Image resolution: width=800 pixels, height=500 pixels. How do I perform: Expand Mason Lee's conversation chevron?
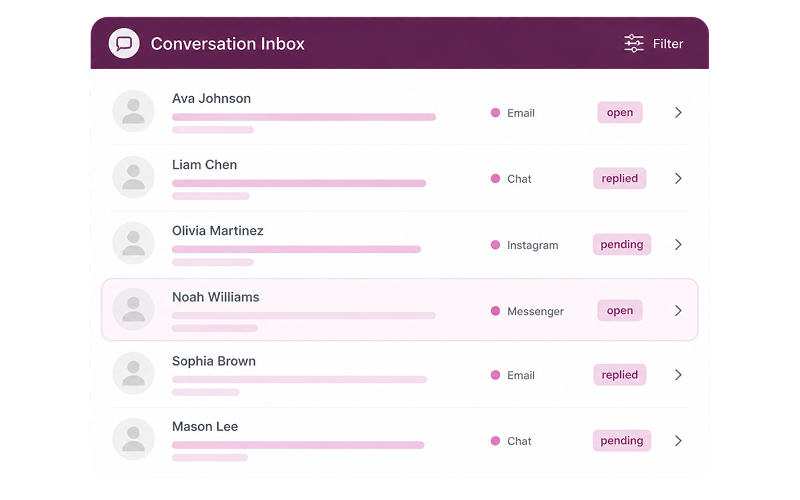point(678,440)
